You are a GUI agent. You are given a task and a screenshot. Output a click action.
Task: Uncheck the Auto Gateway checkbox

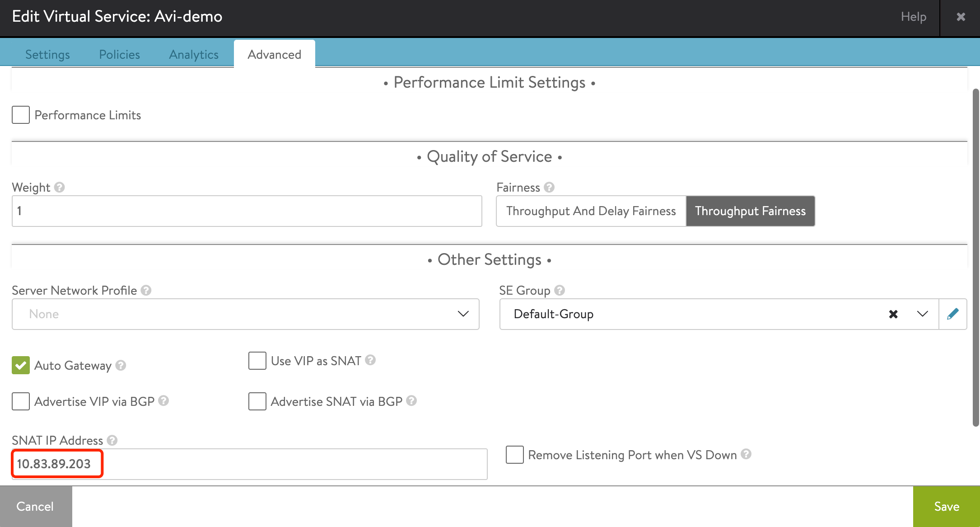point(21,365)
